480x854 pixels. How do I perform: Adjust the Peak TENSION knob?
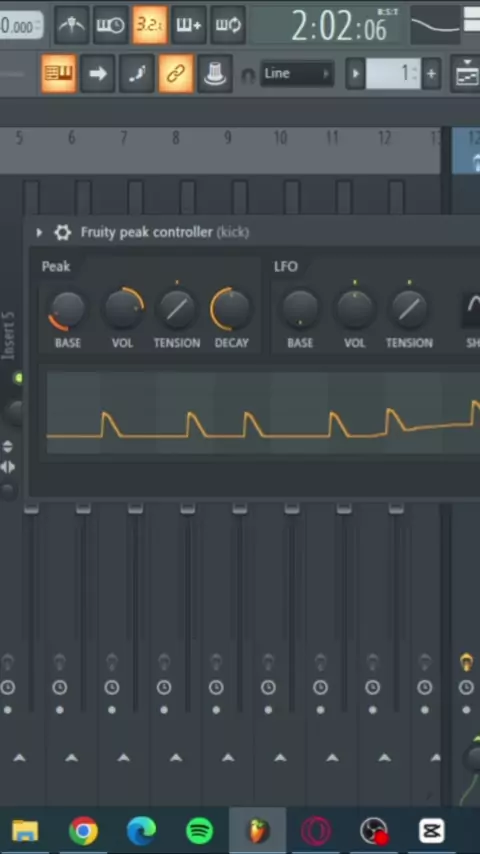(x=177, y=309)
